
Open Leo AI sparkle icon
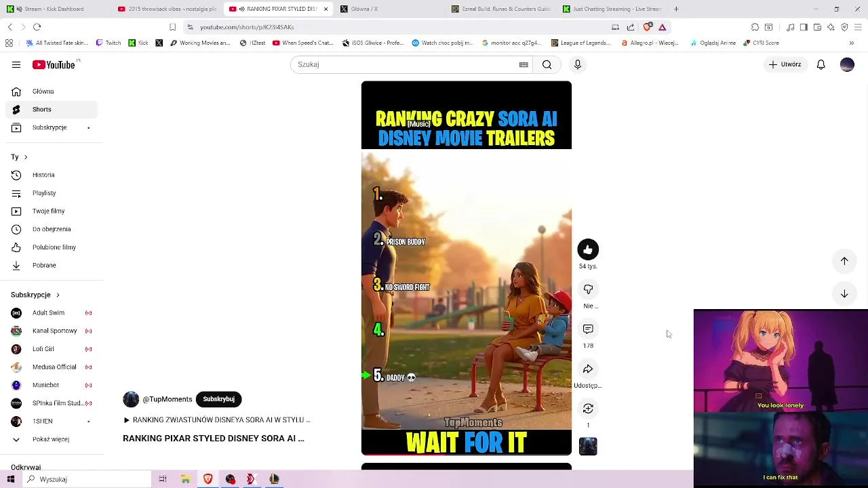831,27
